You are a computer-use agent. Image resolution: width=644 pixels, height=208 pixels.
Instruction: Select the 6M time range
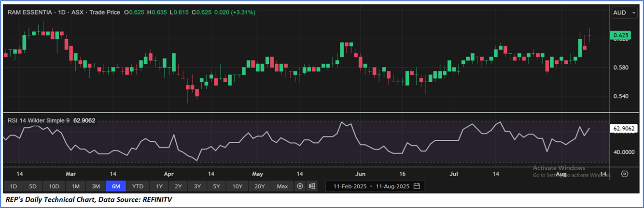tap(116, 186)
